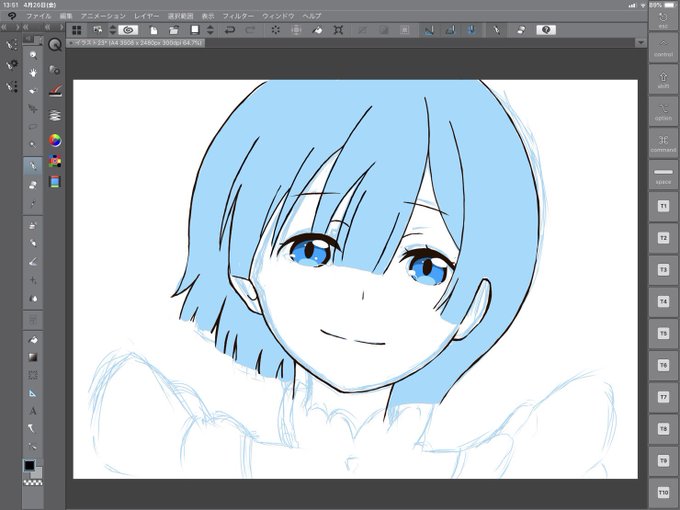Viewport: 680px width, 510px height.
Task: Open the フィルター menu
Action: (x=238, y=16)
